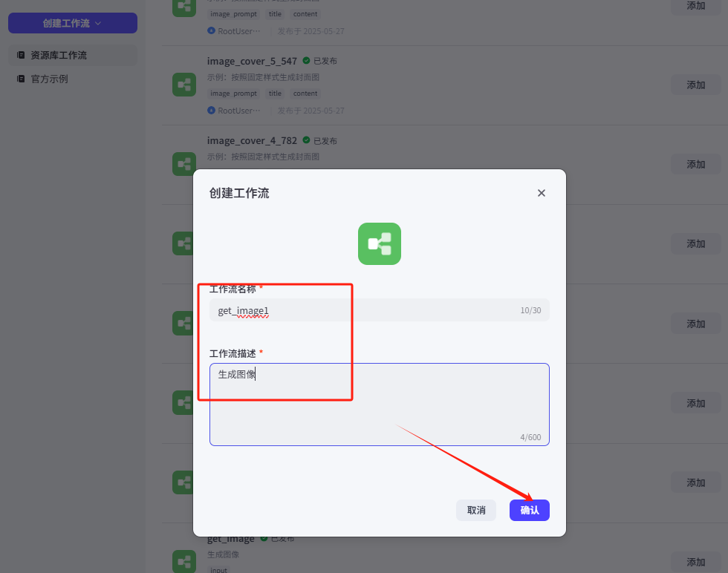Click the 已发布 badge of image_cover_5_547

(x=320, y=61)
